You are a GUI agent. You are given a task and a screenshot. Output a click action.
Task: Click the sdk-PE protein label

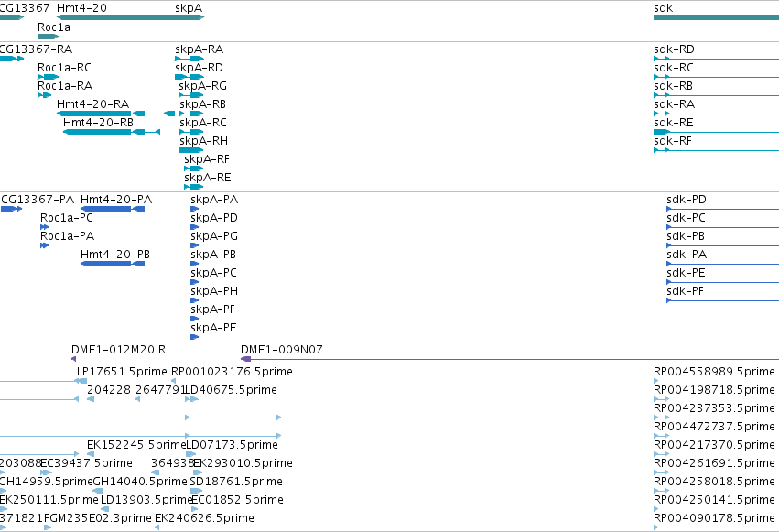click(687, 273)
